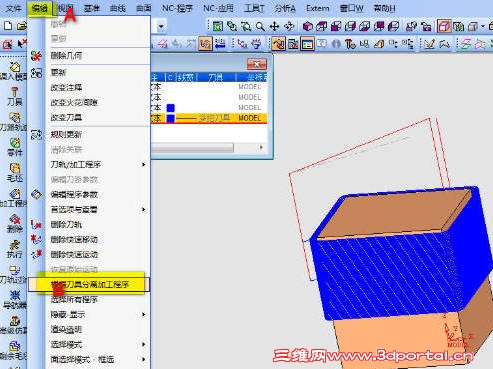Click the 导航器 icon in the NC guide
This screenshot has height=369, width=493.
tap(14, 299)
